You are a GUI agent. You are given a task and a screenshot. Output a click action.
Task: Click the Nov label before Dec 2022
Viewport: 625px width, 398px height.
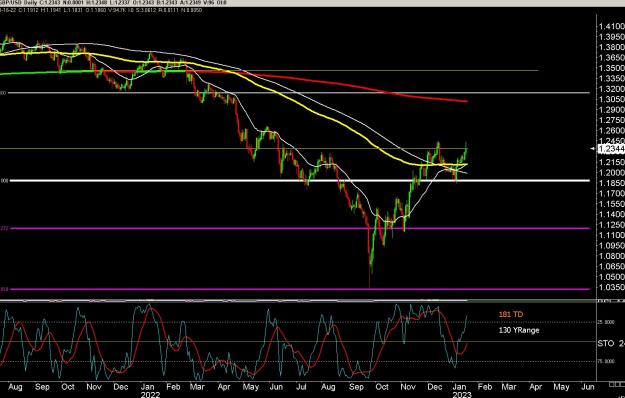click(407, 387)
